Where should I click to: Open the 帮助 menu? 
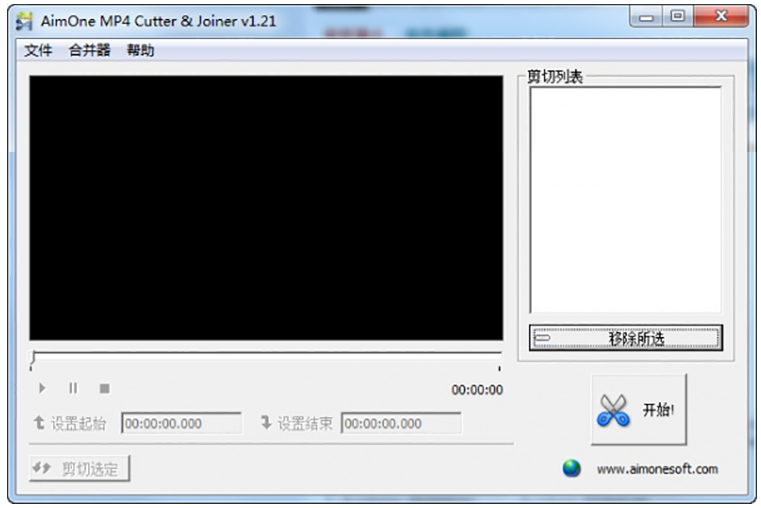coord(140,51)
